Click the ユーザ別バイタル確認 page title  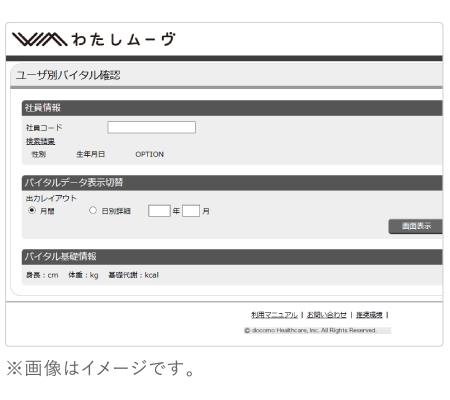tap(68, 75)
